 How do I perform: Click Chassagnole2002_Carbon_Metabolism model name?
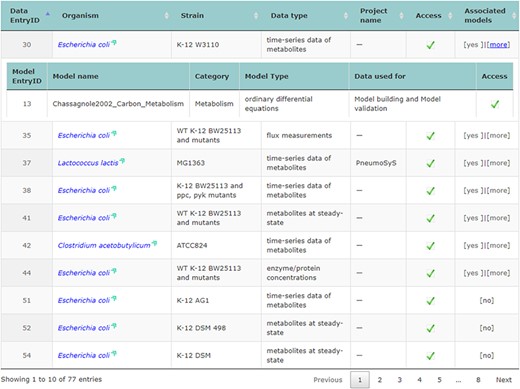(x=118, y=104)
